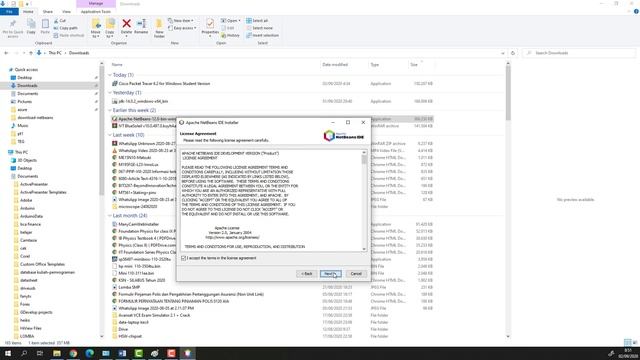Collapse the Earlier this week group

coord(110,110)
